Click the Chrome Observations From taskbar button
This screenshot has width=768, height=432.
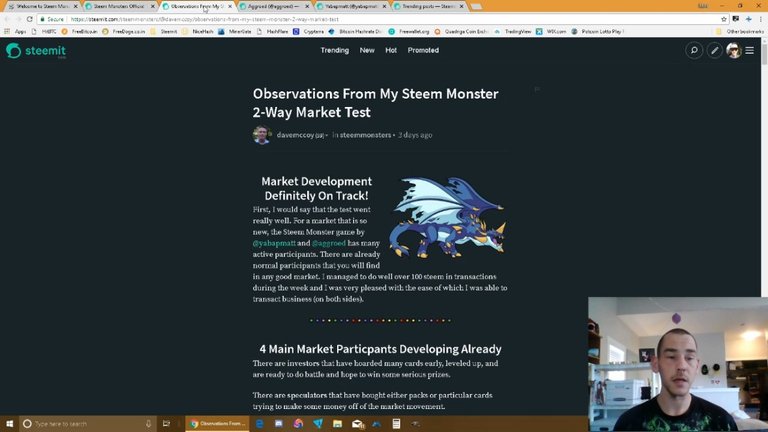pos(217,423)
